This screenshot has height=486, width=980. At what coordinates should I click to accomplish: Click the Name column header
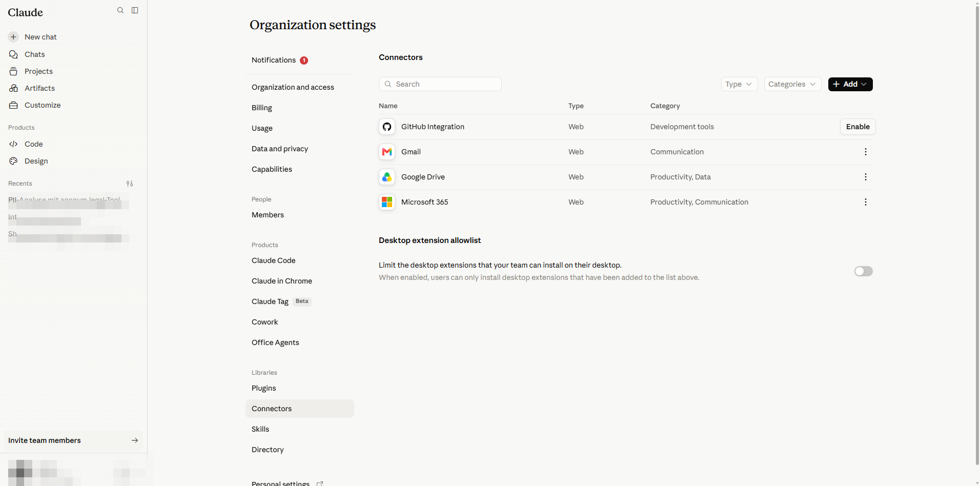click(x=388, y=106)
